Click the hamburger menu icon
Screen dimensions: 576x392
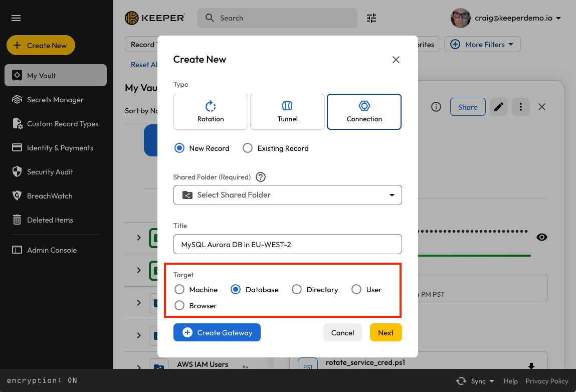point(16,18)
